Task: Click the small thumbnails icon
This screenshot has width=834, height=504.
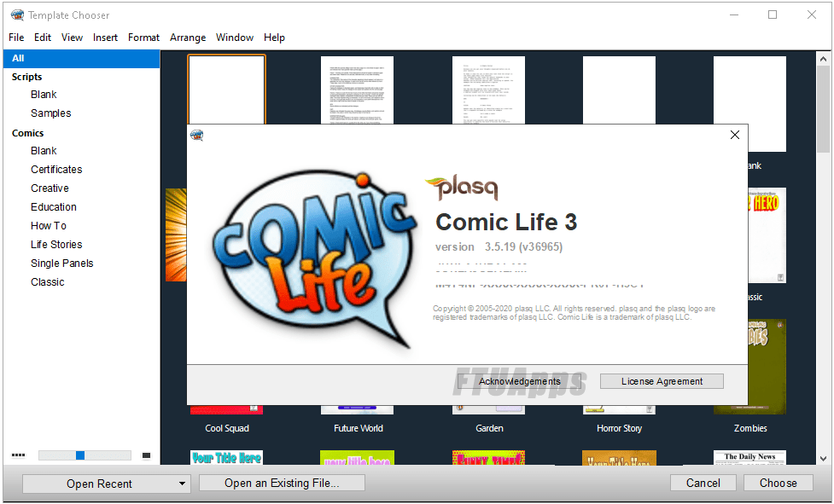Action: [x=19, y=455]
